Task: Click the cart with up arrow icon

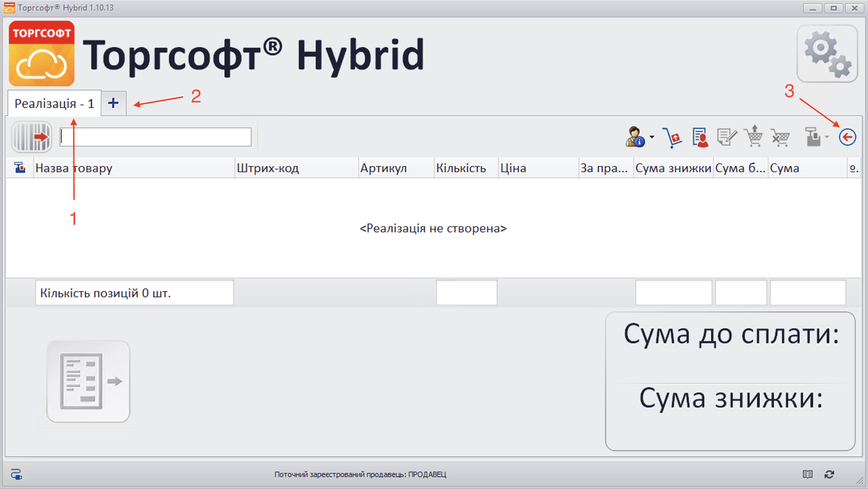Action: pos(754,136)
